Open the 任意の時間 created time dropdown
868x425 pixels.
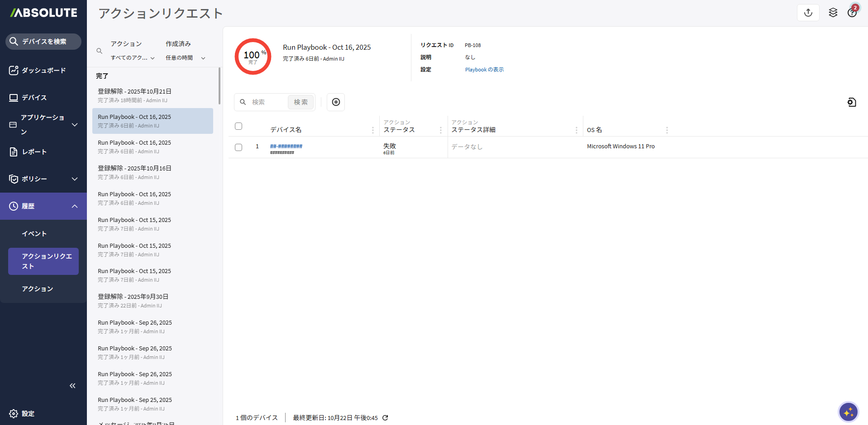pyautogui.click(x=185, y=58)
